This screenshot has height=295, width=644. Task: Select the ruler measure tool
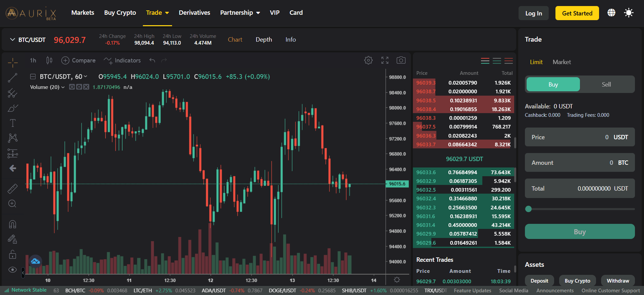13,189
